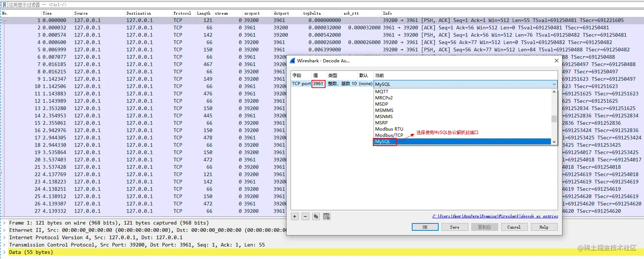Choose MSDP from the protocol list

pos(463,104)
